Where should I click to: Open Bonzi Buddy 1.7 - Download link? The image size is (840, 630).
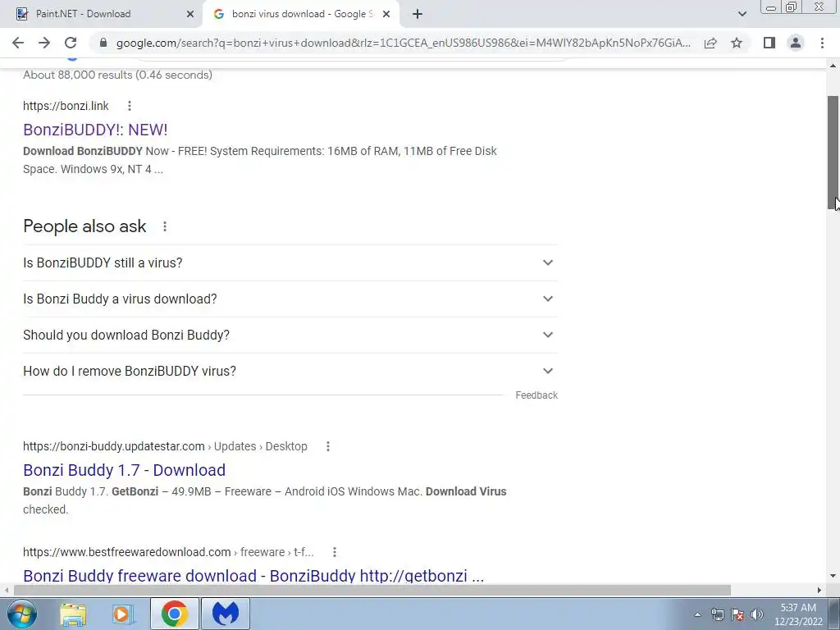click(x=125, y=470)
